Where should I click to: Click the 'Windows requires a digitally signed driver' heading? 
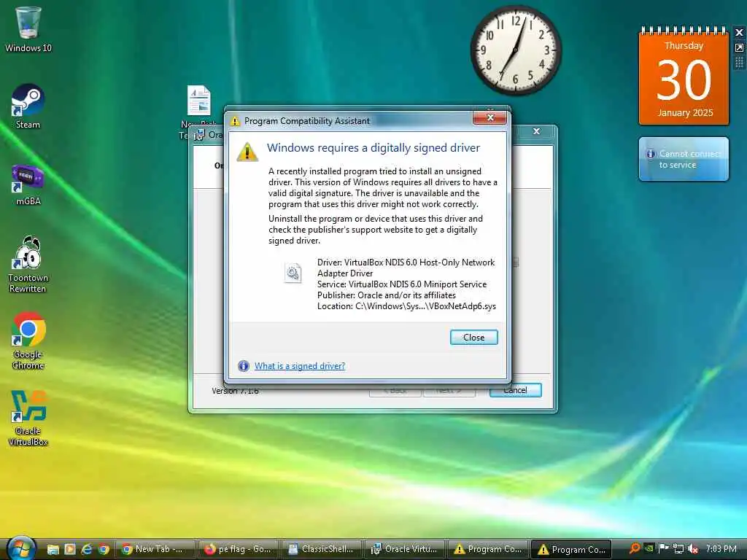[x=373, y=147]
